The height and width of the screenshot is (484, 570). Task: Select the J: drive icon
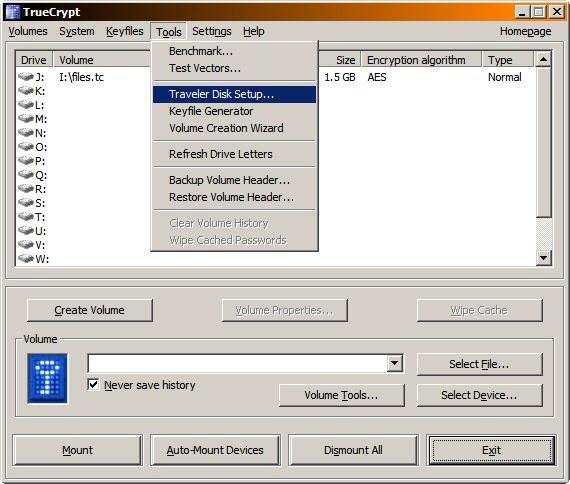pyautogui.click(x=25, y=77)
